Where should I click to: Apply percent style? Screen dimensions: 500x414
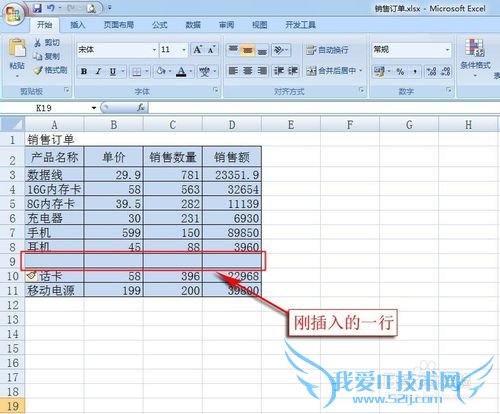pyautogui.click(x=400, y=71)
